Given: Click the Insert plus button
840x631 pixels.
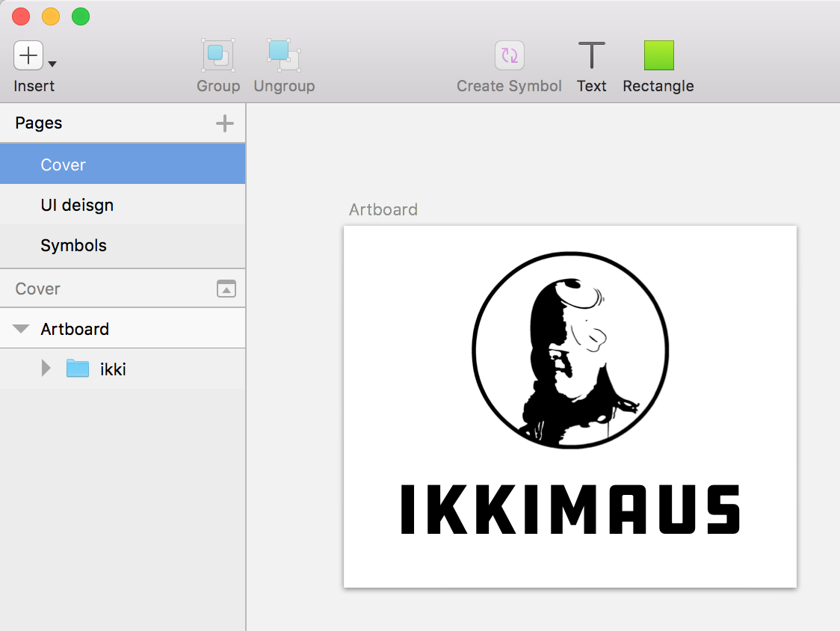Looking at the screenshot, I should coord(28,55).
